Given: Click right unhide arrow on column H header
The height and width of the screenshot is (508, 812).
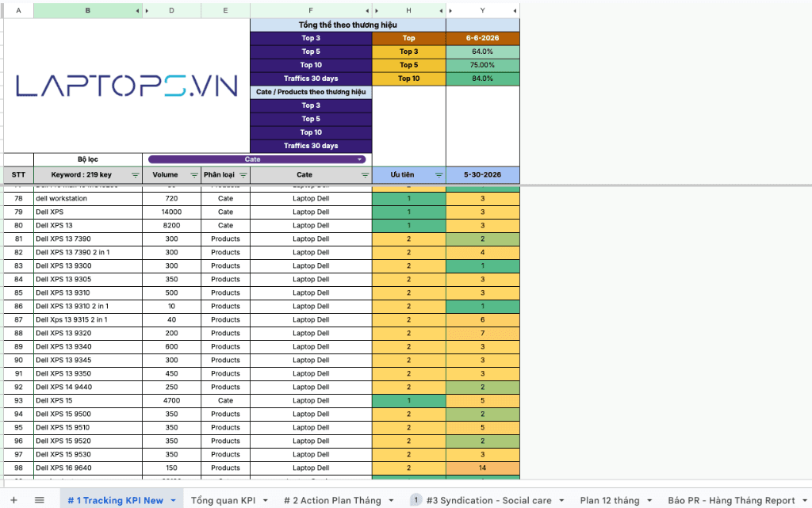Looking at the screenshot, I should tap(441, 10).
